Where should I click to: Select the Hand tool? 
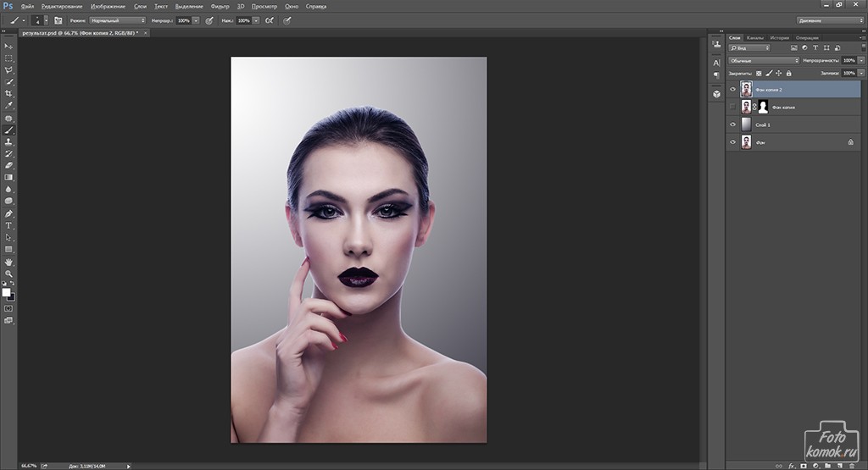coord(8,262)
